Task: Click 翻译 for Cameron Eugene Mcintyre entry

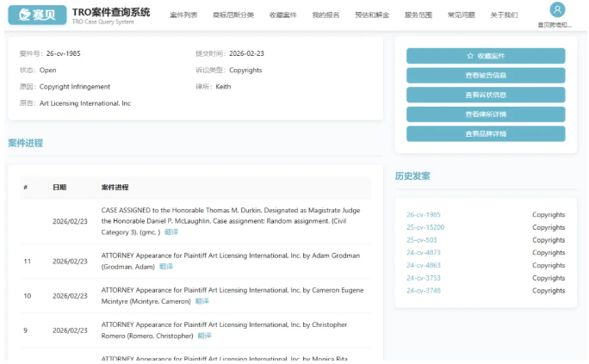Action: pyautogui.click(x=202, y=301)
